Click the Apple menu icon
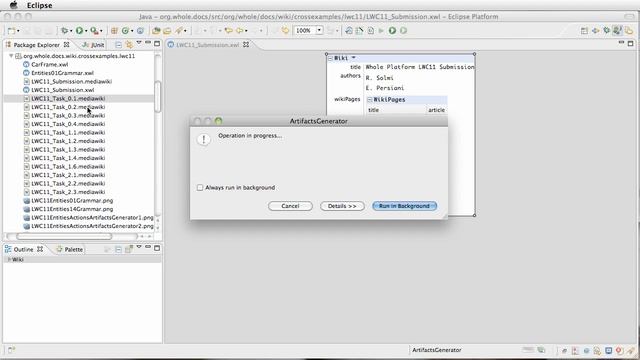This screenshot has height=360, width=640. [13, 5]
